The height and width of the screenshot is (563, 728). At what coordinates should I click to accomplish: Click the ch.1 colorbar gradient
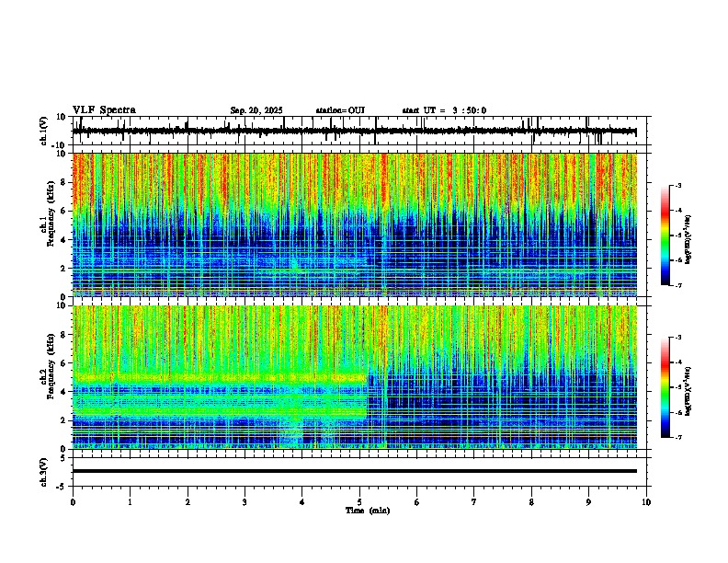665,236
